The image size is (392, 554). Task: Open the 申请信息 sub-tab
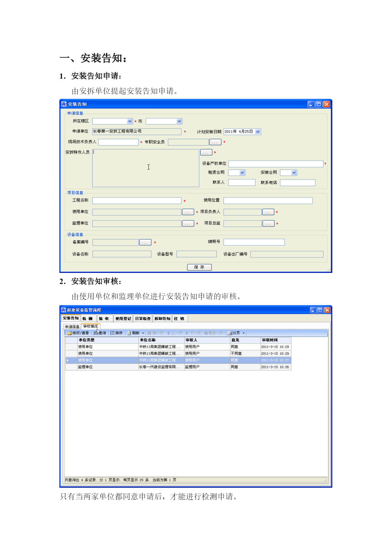click(x=72, y=327)
